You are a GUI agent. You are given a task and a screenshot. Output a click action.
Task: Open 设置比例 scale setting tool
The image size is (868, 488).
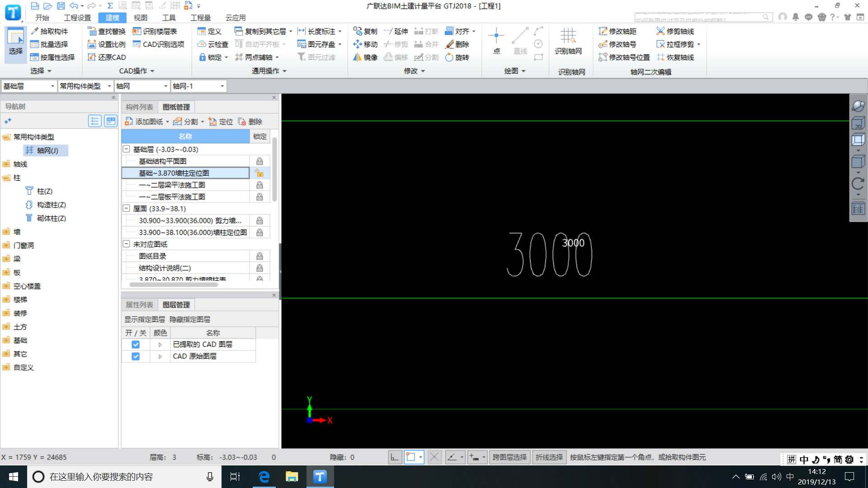(x=107, y=44)
